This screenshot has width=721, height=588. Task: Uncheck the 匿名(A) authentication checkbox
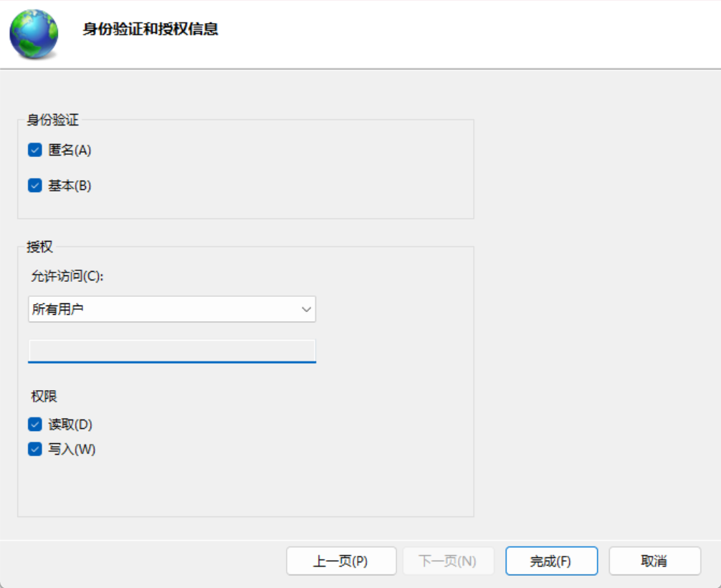pos(35,150)
